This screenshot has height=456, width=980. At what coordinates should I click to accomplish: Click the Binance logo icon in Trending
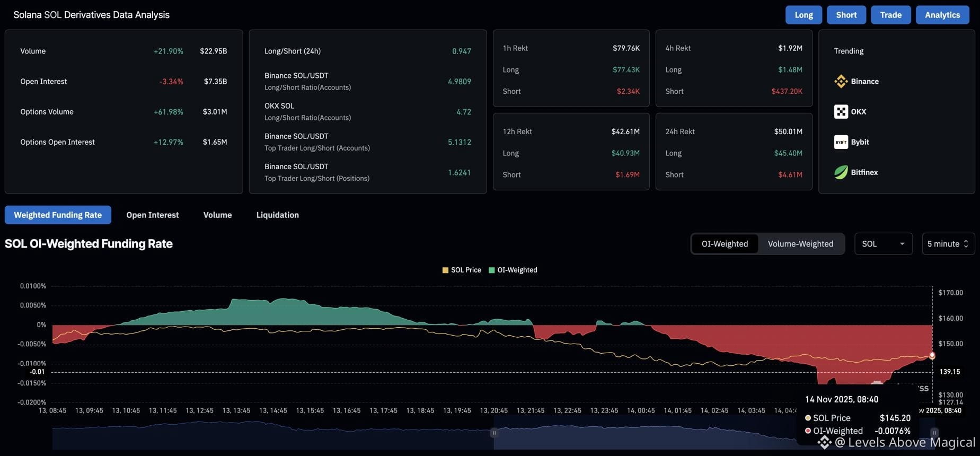click(x=841, y=81)
